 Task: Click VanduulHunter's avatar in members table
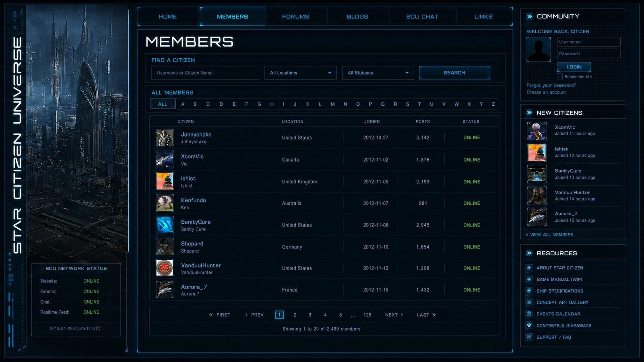(x=165, y=268)
